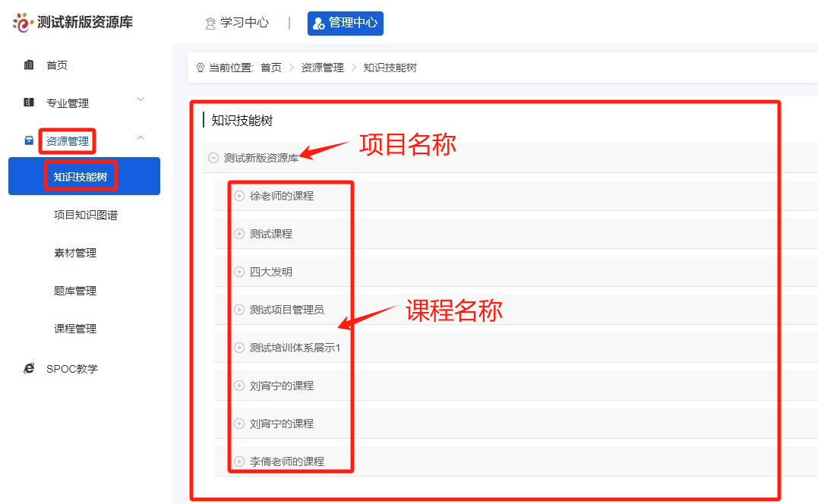Viewport: 818px width, 504px height.
Task: Click the 学习中心 user icon
Action: click(x=210, y=24)
